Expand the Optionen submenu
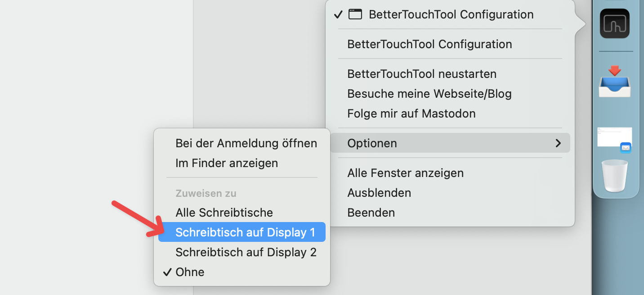644x295 pixels. pos(450,143)
